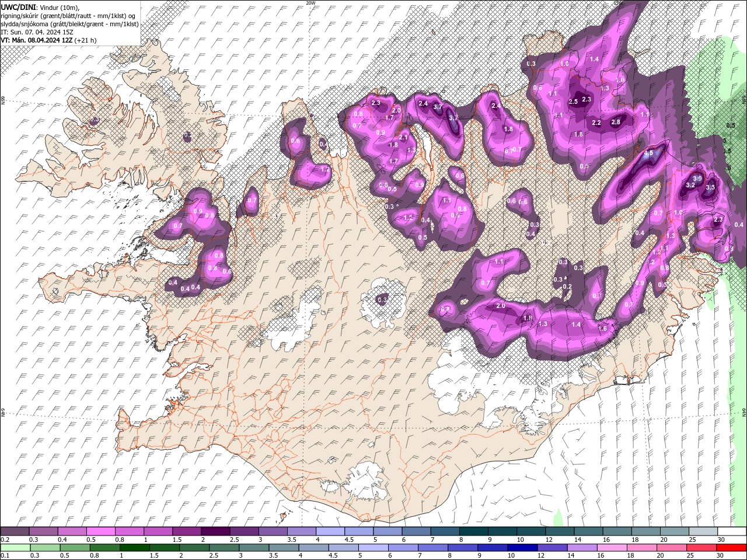Screen dimensions: 747x560
Task: Click the '3.5' snowfall value on the map
Action: click(710, 188)
